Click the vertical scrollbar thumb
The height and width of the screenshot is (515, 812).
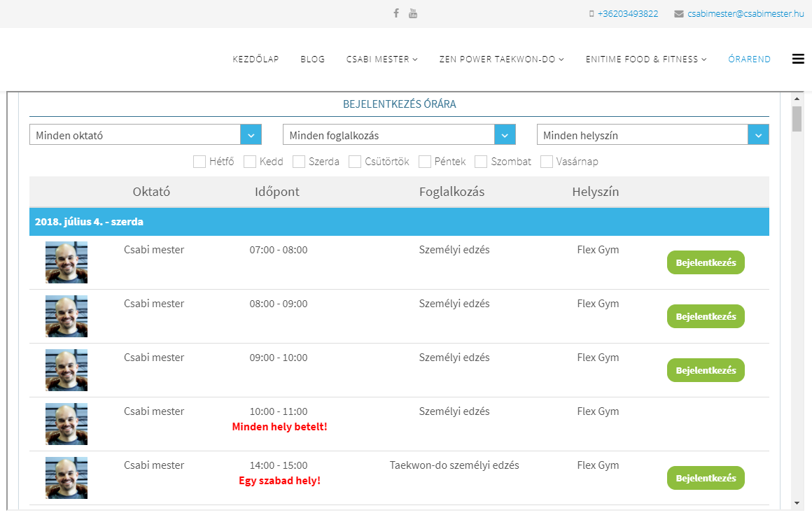(797, 119)
